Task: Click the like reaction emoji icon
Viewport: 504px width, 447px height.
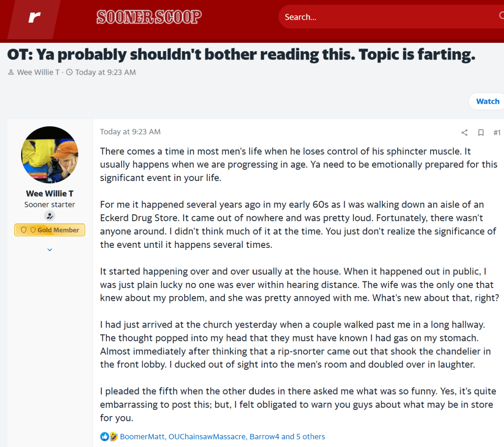Action: tap(104, 436)
